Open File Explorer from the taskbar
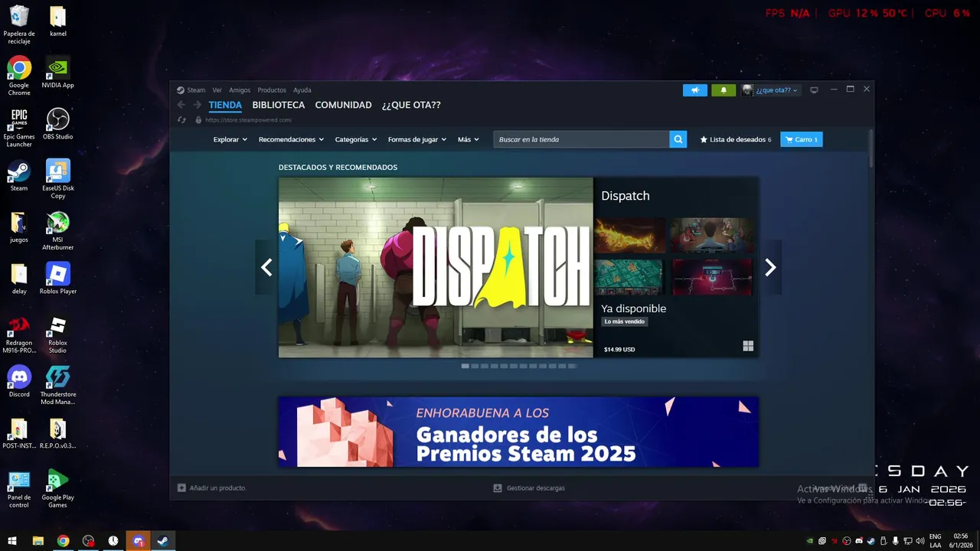The height and width of the screenshot is (551, 980). coord(38,541)
